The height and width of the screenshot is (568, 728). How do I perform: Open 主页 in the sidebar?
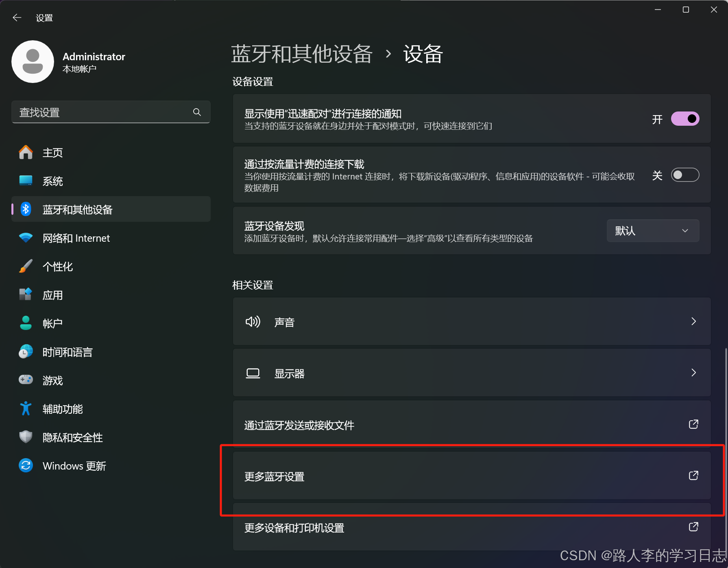coord(111,153)
